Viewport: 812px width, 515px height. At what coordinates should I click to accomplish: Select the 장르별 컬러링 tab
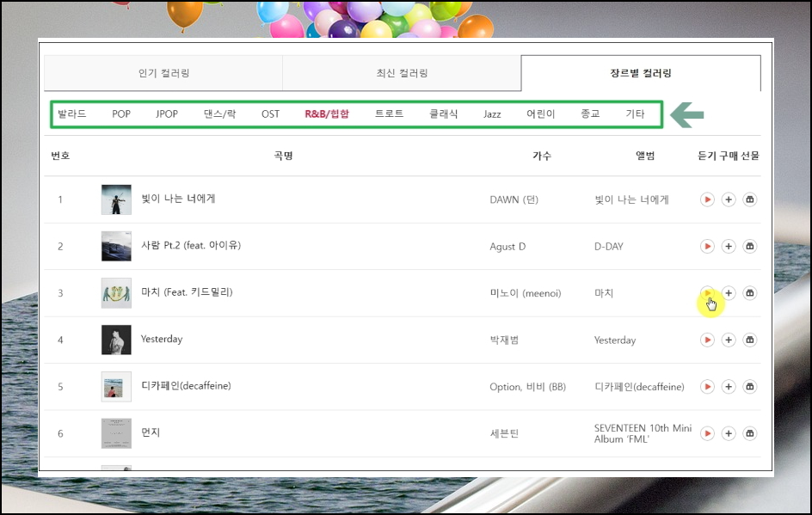(x=641, y=73)
